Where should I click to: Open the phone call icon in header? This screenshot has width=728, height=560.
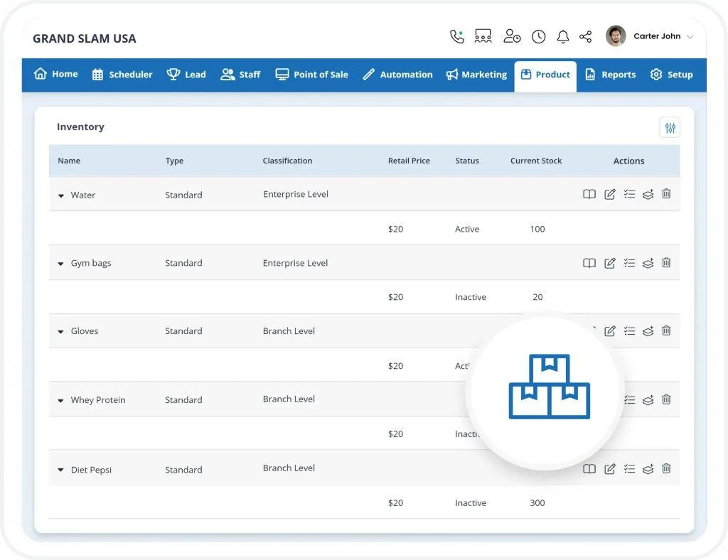pyautogui.click(x=457, y=37)
